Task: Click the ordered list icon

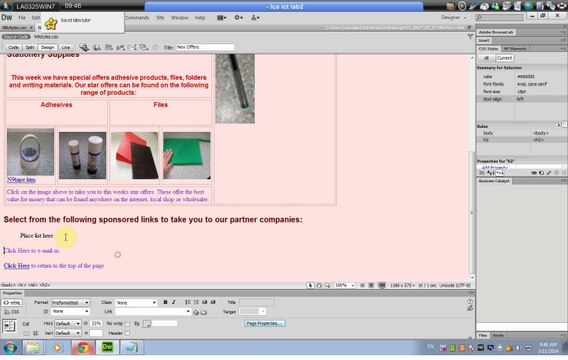Action: [x=196, y=302]
